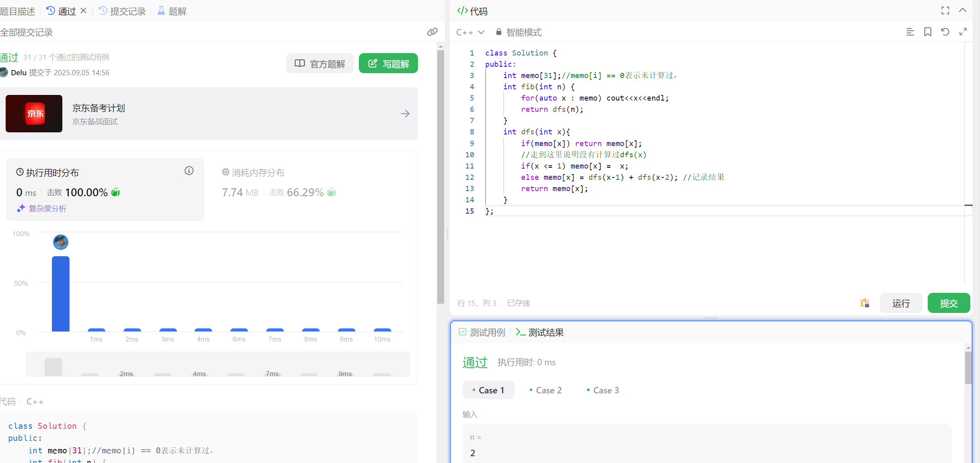
Task: Click '66.29%' memory beats percentage
Action: 305,193
